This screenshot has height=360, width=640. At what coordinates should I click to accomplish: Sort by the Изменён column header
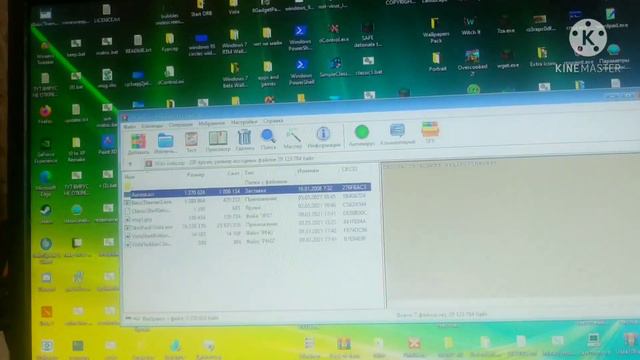[x=308, y=171]
